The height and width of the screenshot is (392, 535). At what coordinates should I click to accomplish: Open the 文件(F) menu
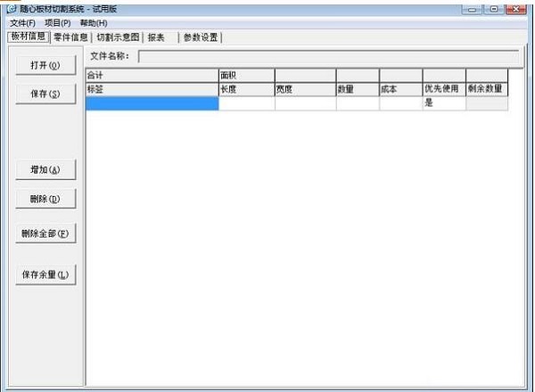22,23
